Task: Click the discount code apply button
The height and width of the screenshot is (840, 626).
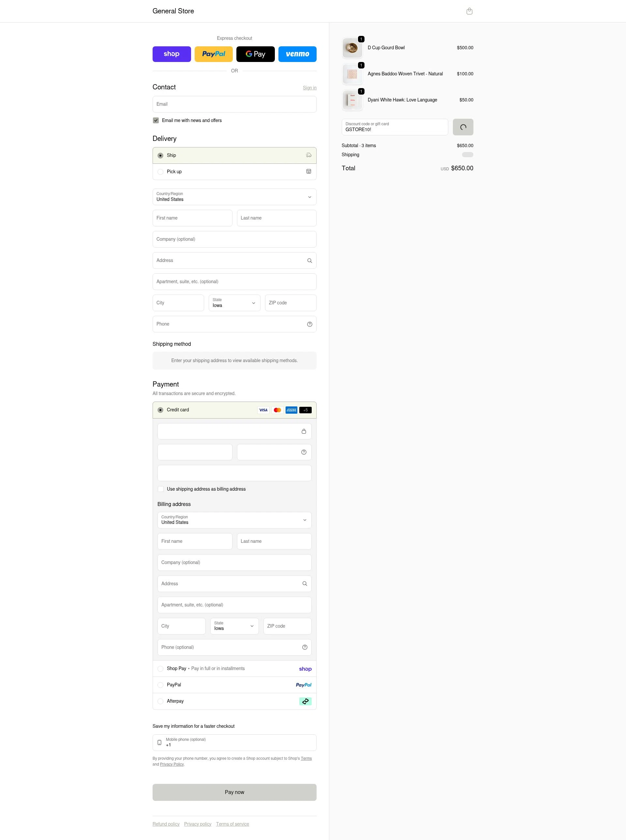Action: (x=463, y=127)
